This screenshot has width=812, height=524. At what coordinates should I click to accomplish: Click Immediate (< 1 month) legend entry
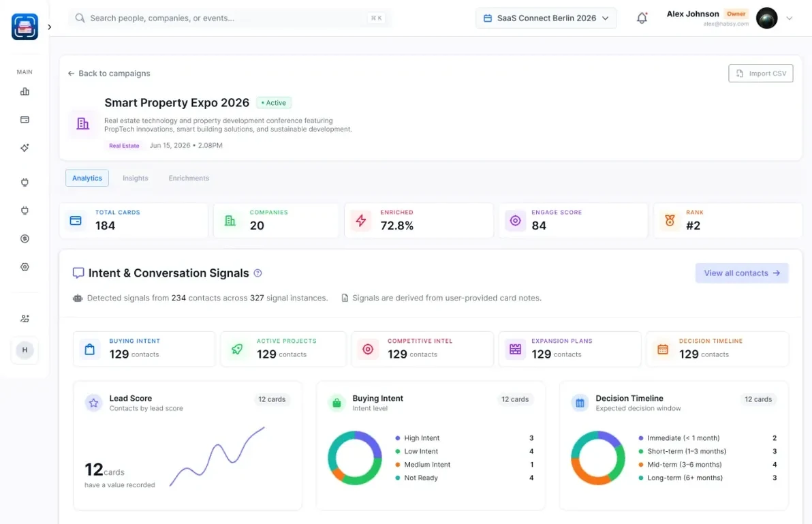(x=707, y=438)
